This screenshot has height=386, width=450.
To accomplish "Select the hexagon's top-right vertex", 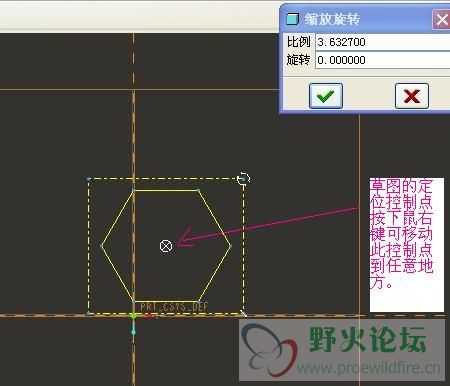I will click(x=199, y=190).
